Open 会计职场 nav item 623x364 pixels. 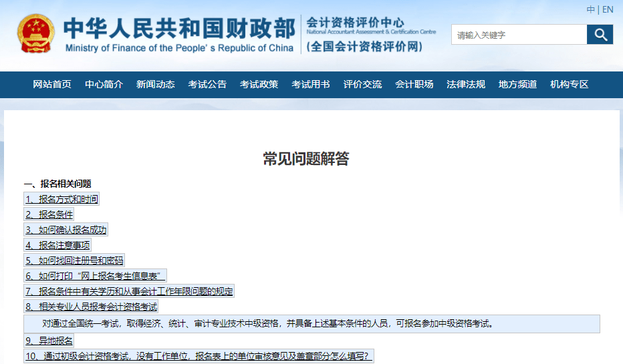tap(414, 85)
